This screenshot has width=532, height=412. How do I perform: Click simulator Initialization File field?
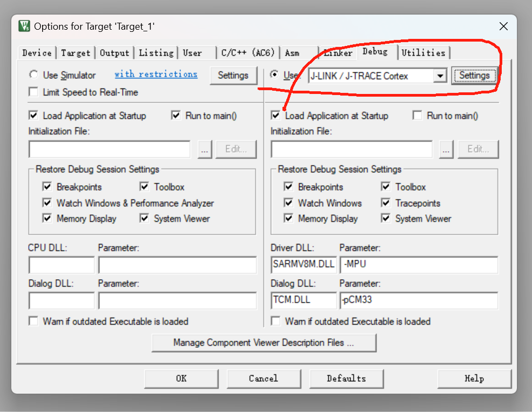(x=110, y=150)
